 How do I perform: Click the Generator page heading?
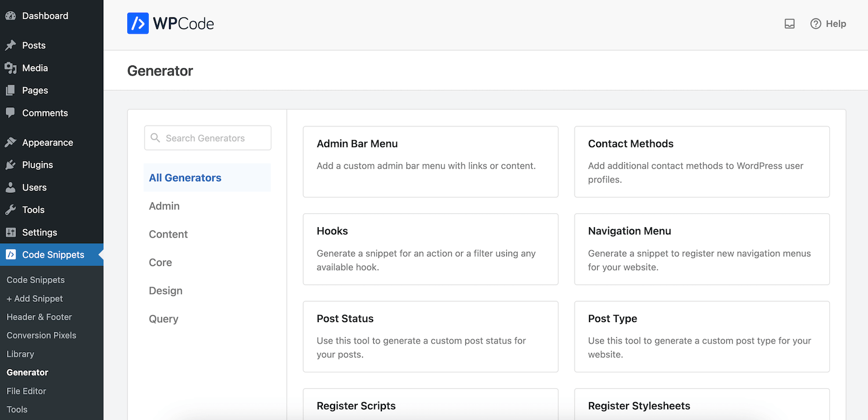tap(160, 71)
